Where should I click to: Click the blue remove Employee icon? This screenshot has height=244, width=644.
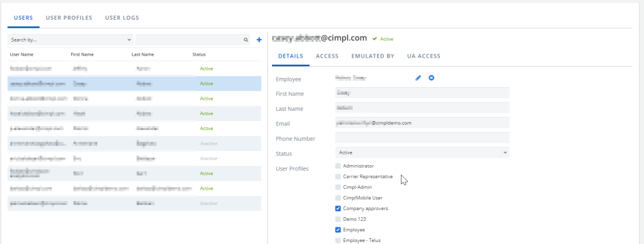pos(431,78)
